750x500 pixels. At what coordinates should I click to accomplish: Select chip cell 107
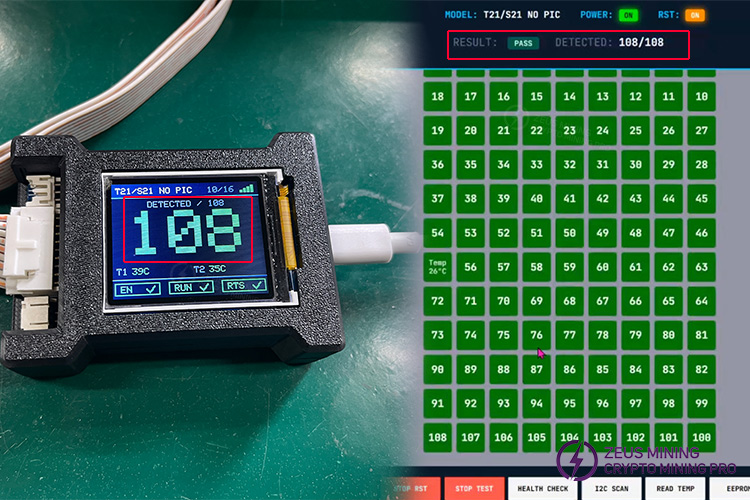click(x=470, y=437)
